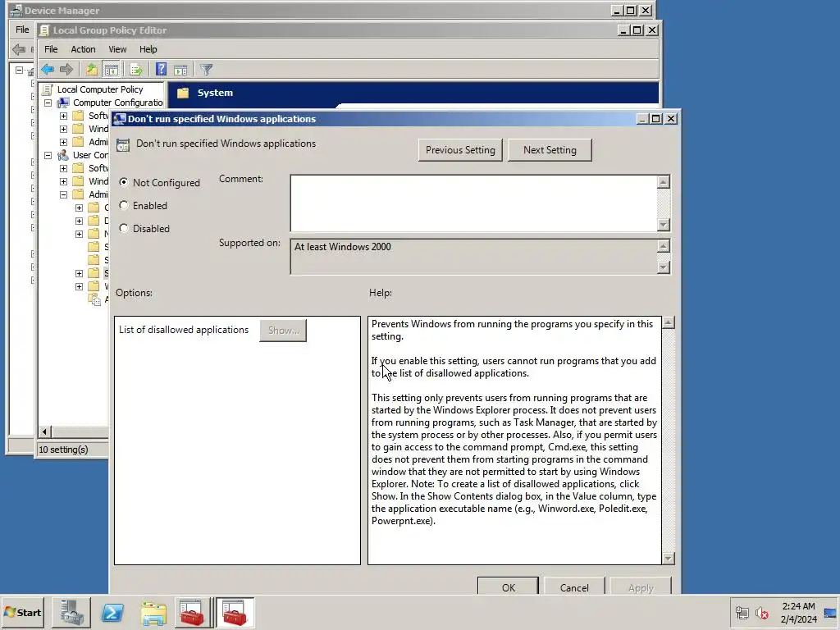Expand Windows Settings under Computer Configuration
This screenshot has height=630, width=840.
64,129
